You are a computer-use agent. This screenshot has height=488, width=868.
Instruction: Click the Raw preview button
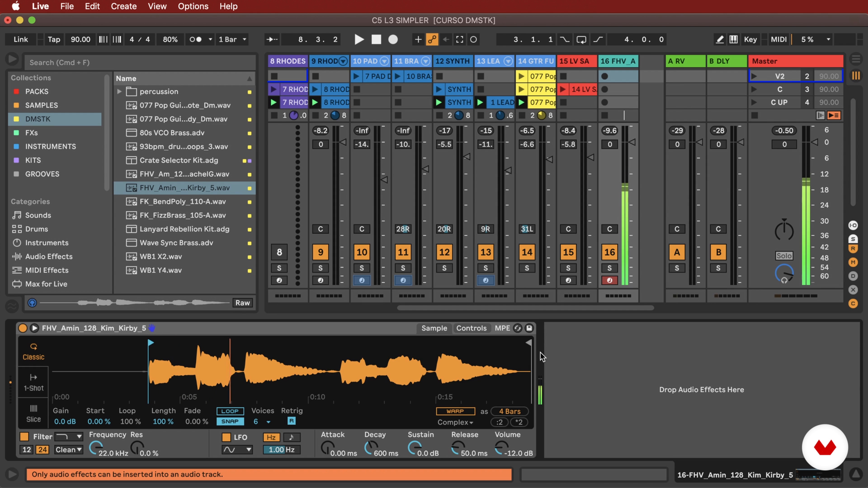[243, 303]
